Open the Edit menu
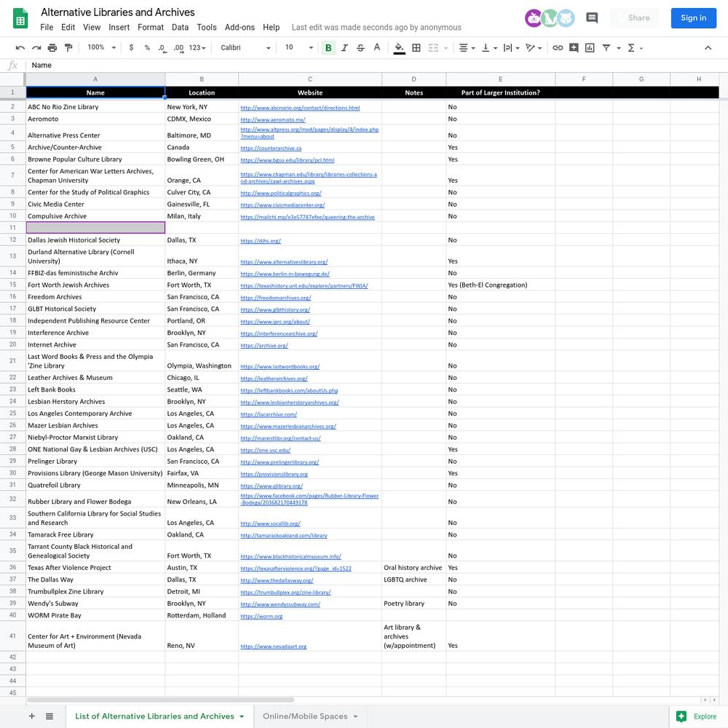728x728 pixels. pos(68,28)
